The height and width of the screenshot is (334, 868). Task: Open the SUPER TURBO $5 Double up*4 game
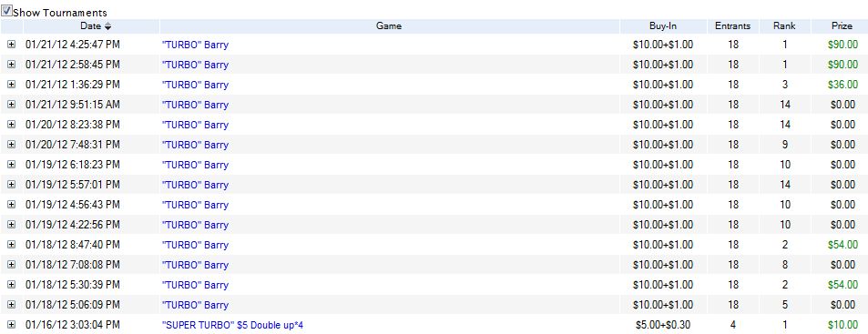(x=232, y=325)
